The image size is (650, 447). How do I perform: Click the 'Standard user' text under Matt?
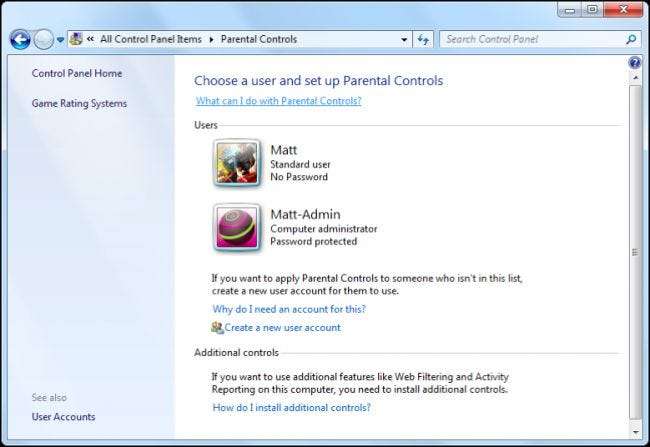pos(301,164)
